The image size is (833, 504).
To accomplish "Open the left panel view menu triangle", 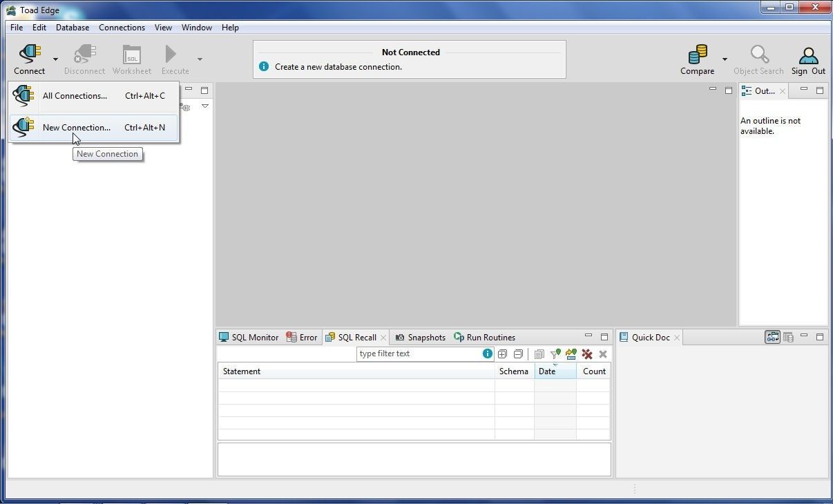I will coord(205,106).
